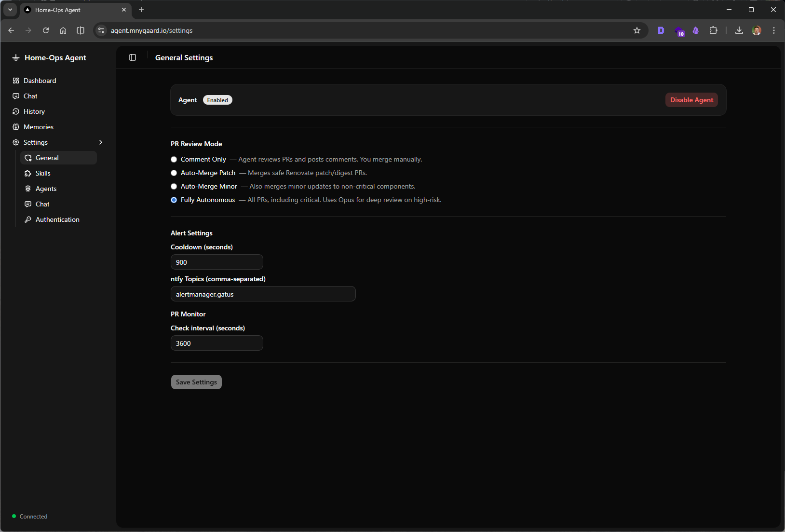The image size is (785, 532).
Task: Click the Enabled status badge
Action: [217, 100]
